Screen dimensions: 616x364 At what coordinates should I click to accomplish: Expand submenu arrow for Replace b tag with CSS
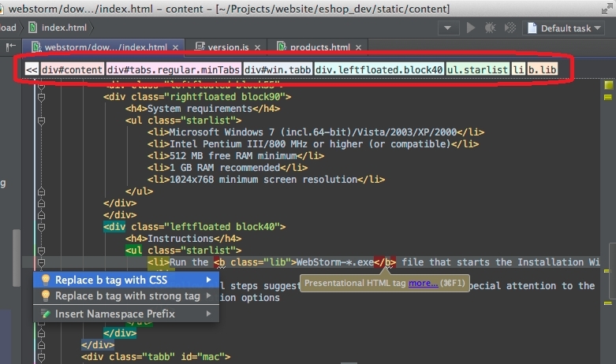coord(209,280)
